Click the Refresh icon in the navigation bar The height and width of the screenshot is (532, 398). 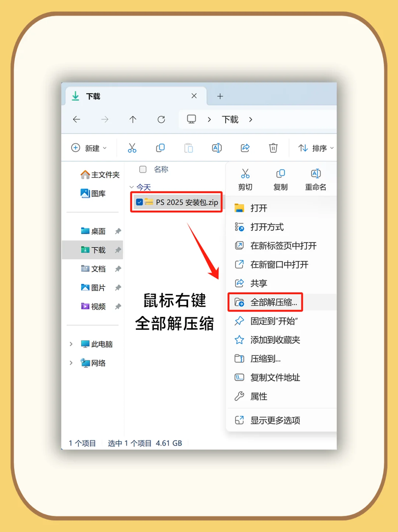point(161,119)
